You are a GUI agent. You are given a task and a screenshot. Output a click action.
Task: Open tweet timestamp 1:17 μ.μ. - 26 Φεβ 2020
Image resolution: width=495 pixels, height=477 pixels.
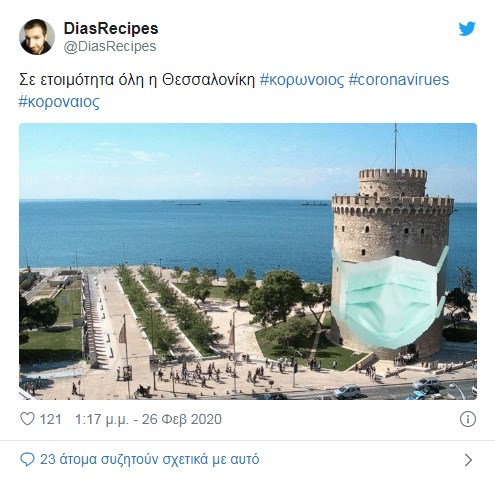148,419
